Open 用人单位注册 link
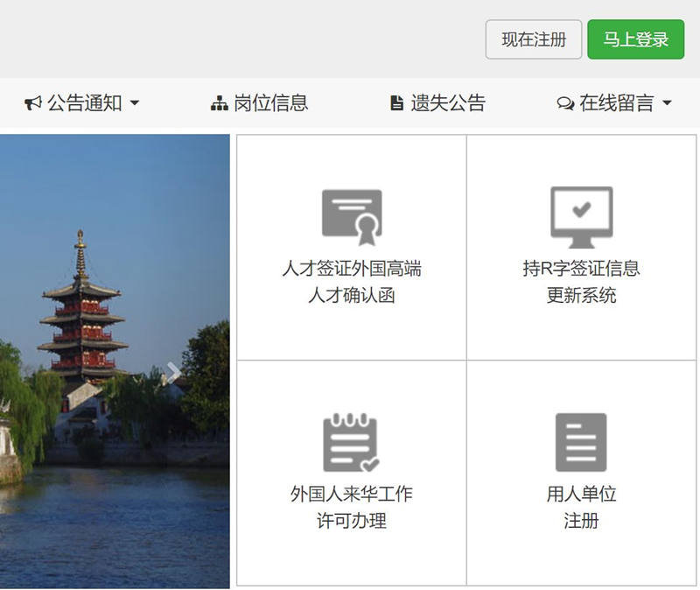 tap(581, 507)
